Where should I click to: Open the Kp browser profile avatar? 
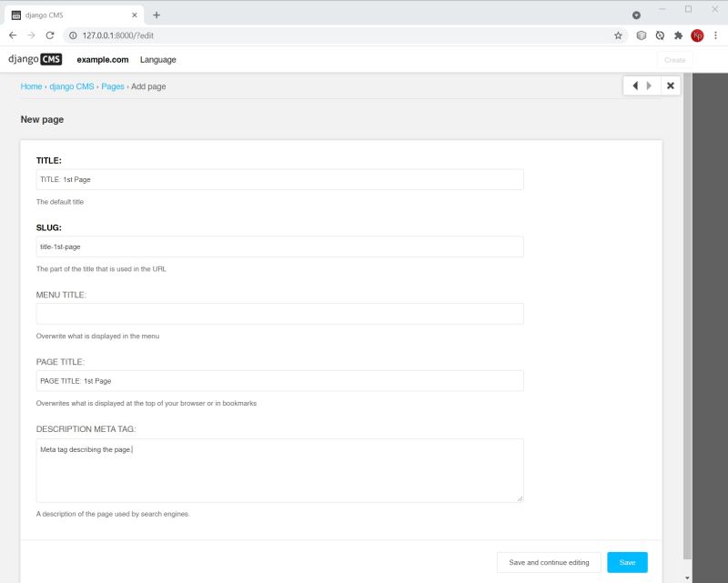(x=697, y=35)
